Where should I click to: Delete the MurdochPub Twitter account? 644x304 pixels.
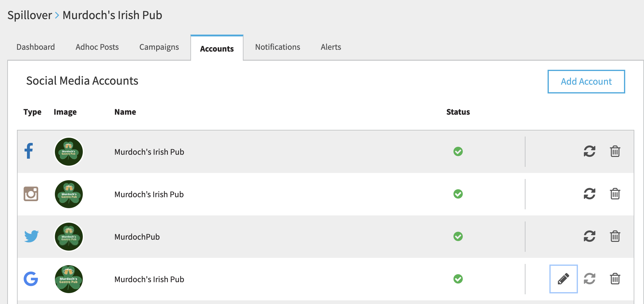[x=615, y=236]
